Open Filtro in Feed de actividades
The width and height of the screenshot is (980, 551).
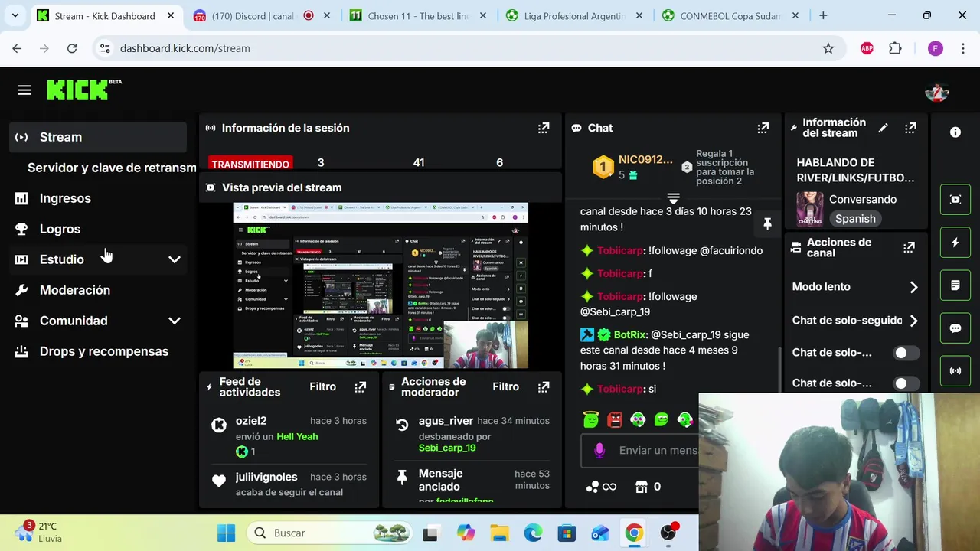pos(323,386)
